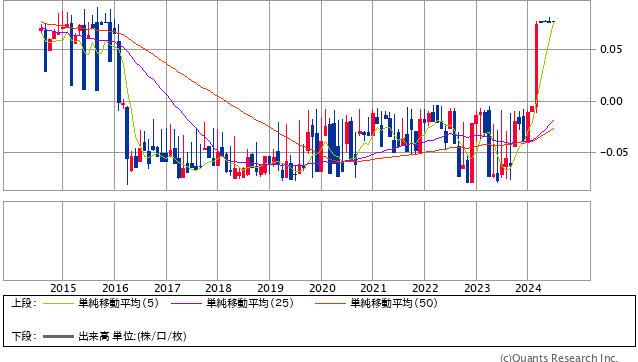Click the 0.00 y-axis value label
This screenshot has width=638, height=362.
click(611, 101)
